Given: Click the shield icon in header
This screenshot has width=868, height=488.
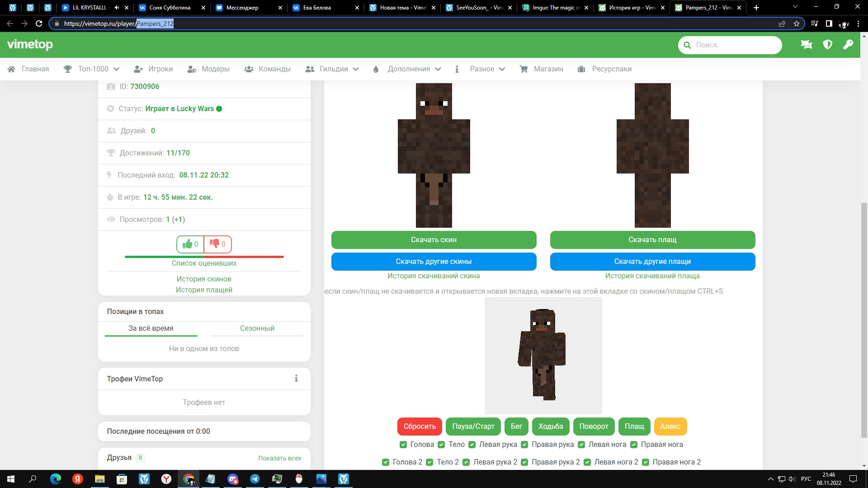Looking at the screenshot, I should 827,44.
